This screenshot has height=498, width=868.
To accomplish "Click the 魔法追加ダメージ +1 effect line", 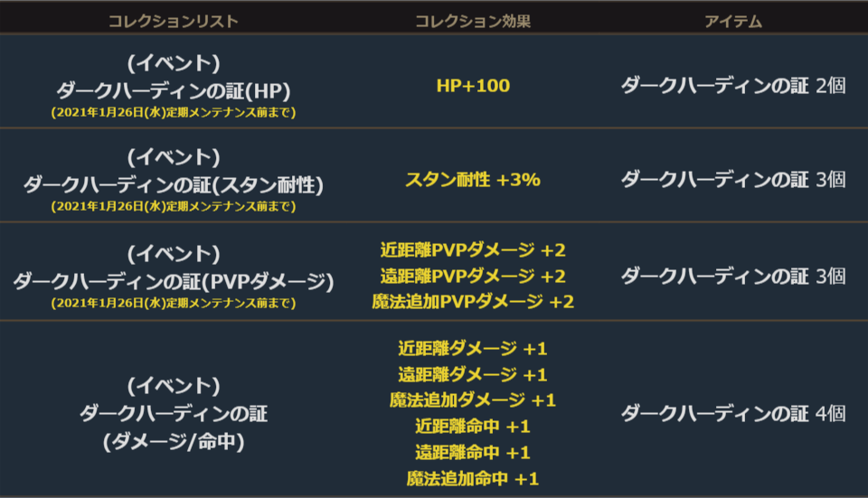I will click(473, 399).
